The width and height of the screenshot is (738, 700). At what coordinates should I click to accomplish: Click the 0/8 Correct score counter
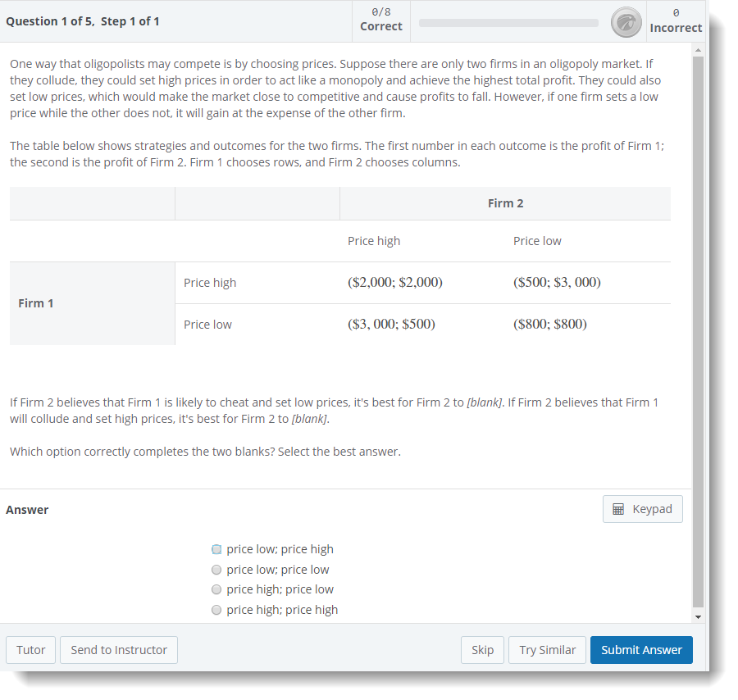pyautogui.click(x=381, y=20)
